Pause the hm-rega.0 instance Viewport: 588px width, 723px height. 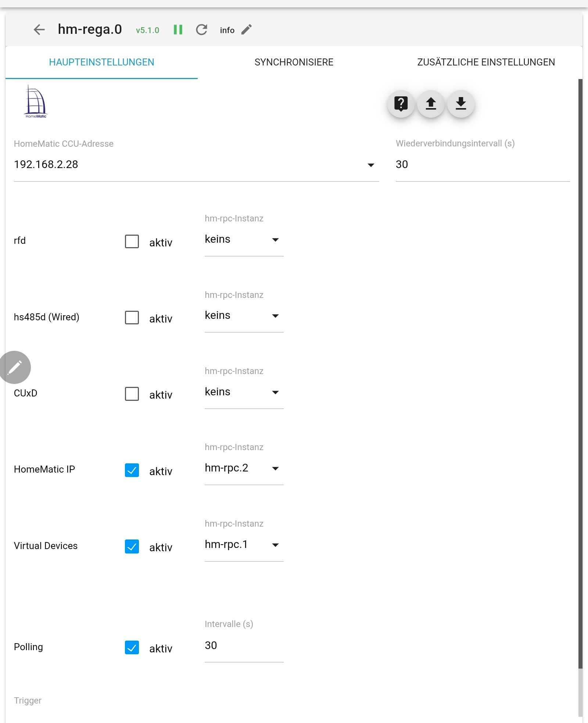coord(178,30)
